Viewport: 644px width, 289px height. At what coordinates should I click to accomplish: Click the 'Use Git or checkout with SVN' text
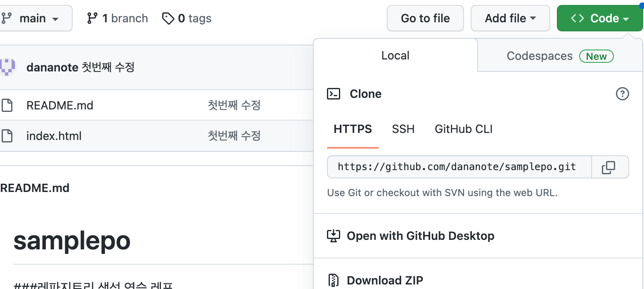pyautogui.click(x=443, y=193)
